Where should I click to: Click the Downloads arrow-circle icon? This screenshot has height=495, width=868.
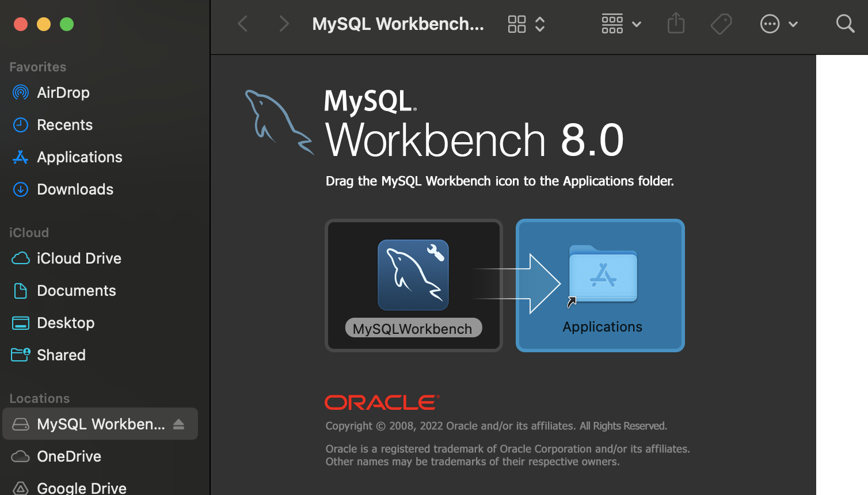click(21, 189)
